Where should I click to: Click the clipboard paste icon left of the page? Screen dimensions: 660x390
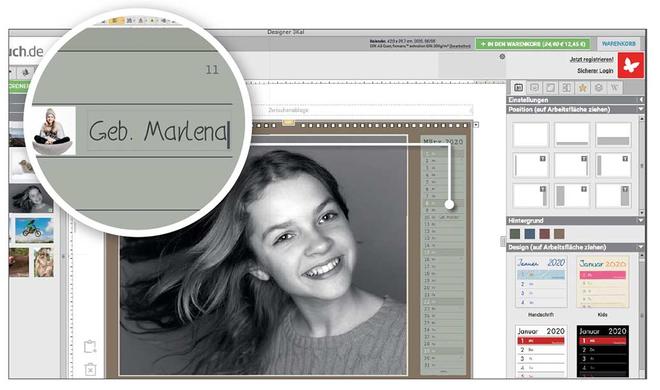pyautogui.click(x=90, y=347)
